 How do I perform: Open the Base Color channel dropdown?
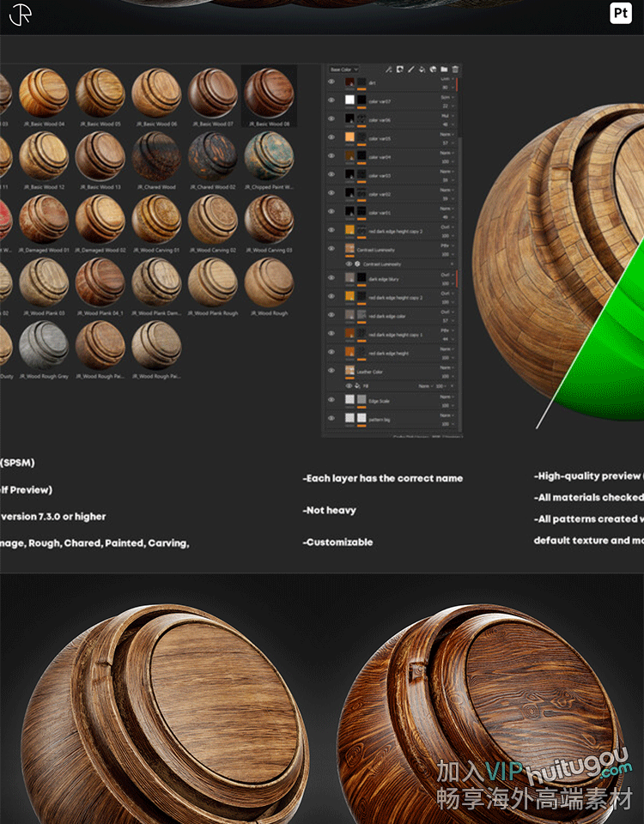[x=343, y=70]
